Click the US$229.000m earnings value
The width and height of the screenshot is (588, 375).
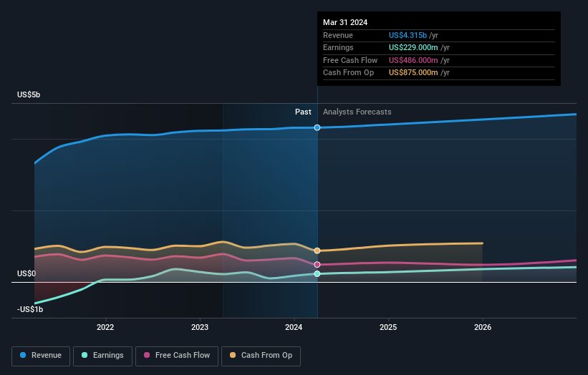click(x=413, y=47)
